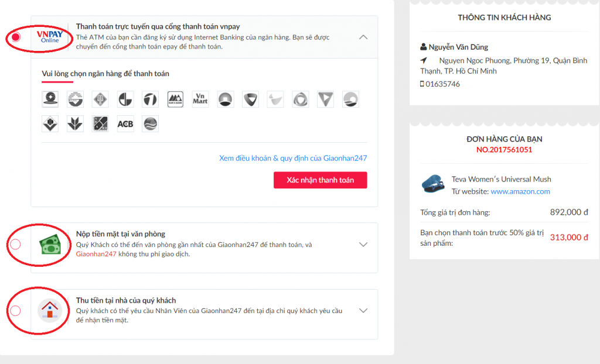This screenshot has height=364, width=600.
Task: Choose the dome-in-circle bank logo
Action: pyautogui.click(x=226, y=99)
